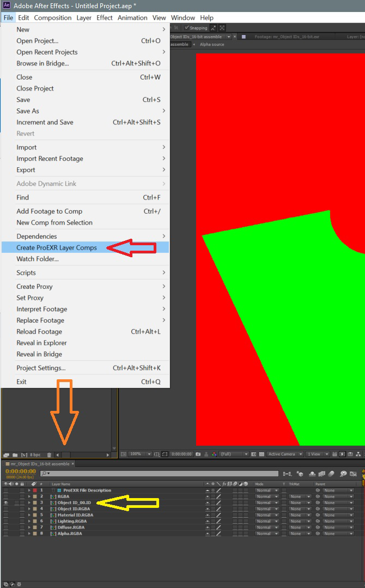Open Parent dropdown for Material ID.RGBA layer
365x588 pixels.
pos(338,515)
